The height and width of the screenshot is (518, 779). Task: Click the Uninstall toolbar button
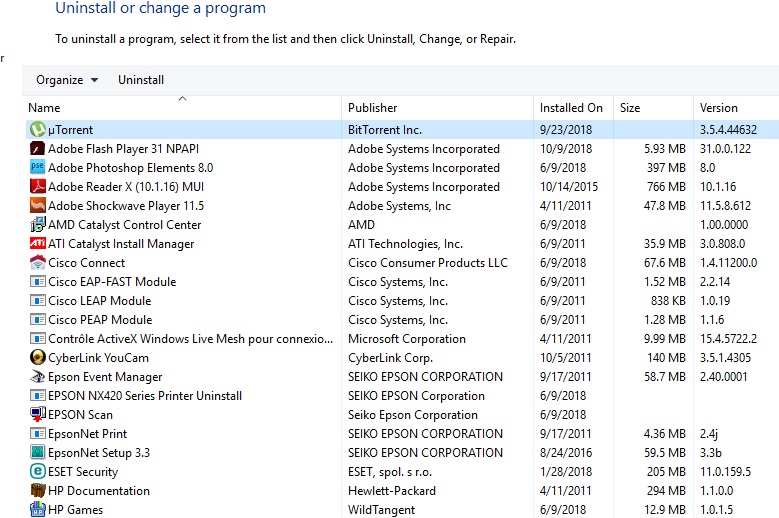point(141,80)
